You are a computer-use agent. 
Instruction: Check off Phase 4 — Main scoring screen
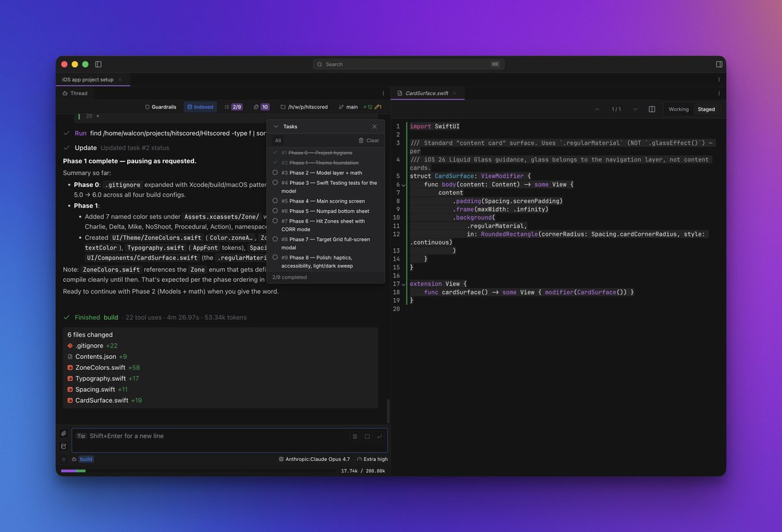click(x=276, y=201)
